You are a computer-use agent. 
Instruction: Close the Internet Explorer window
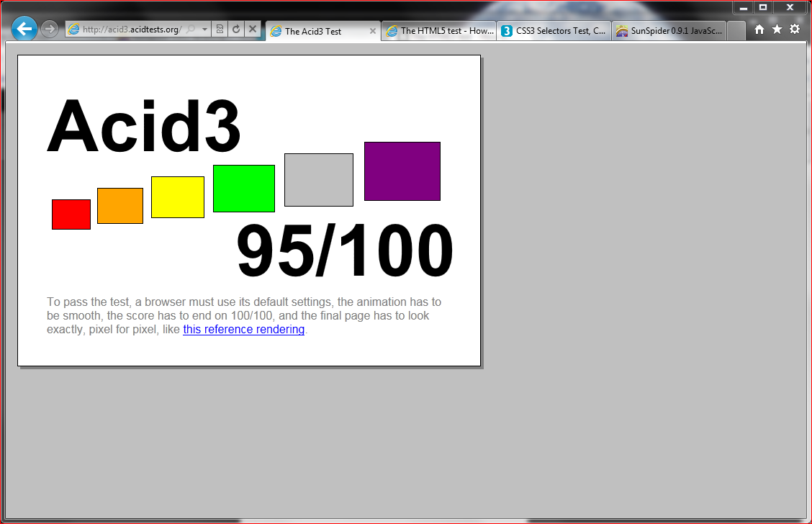coord(790,7)
